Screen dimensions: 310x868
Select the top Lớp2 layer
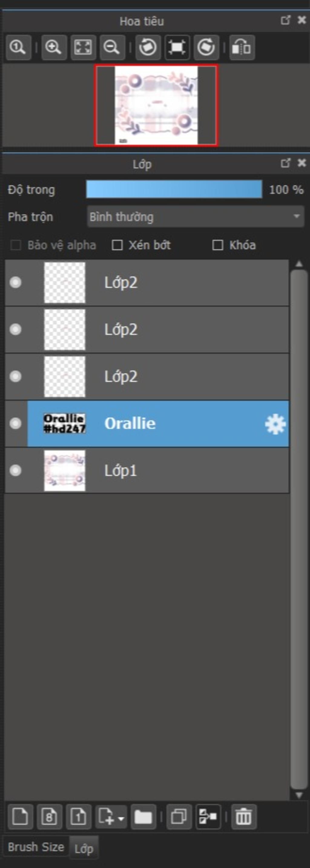pyautogui.click(x=147, y=283)
